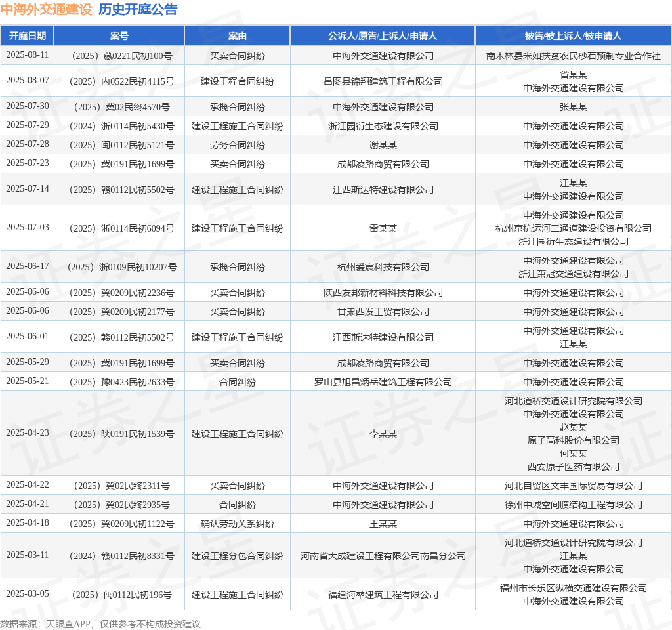Click case number 藏0221民初100号
Viewport: 672px width, 630px height.
pyautogui.click(x=122, y=56)
